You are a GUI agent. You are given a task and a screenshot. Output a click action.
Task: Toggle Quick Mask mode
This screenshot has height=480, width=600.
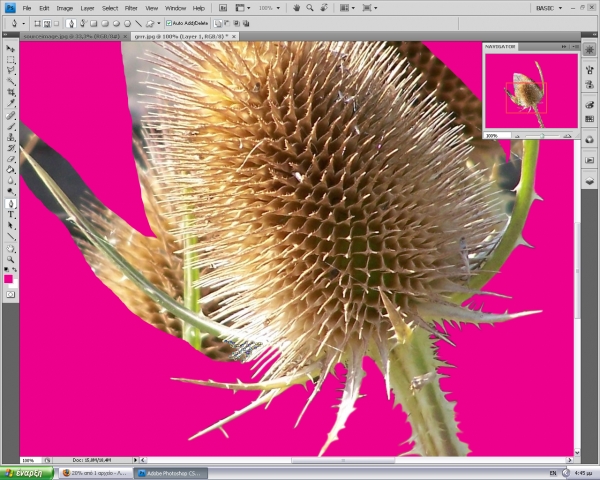point(10,294)
